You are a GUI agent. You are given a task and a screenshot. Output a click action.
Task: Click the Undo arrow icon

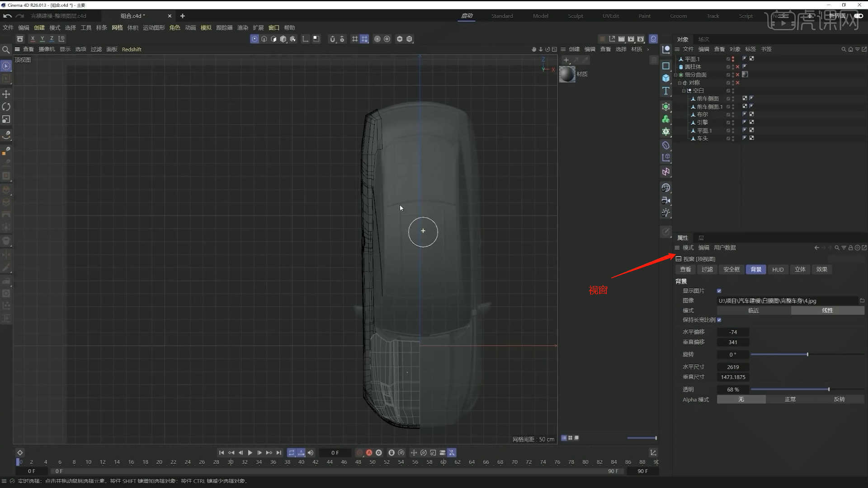pos(7,16)
